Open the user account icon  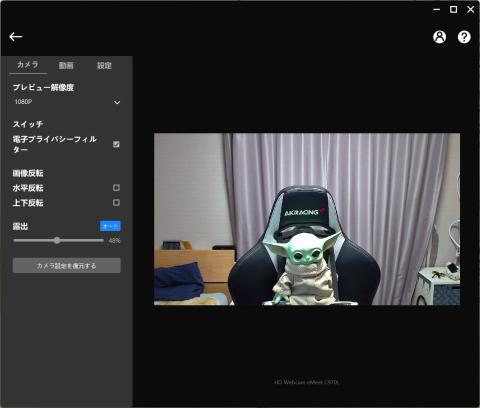point(439,37)
